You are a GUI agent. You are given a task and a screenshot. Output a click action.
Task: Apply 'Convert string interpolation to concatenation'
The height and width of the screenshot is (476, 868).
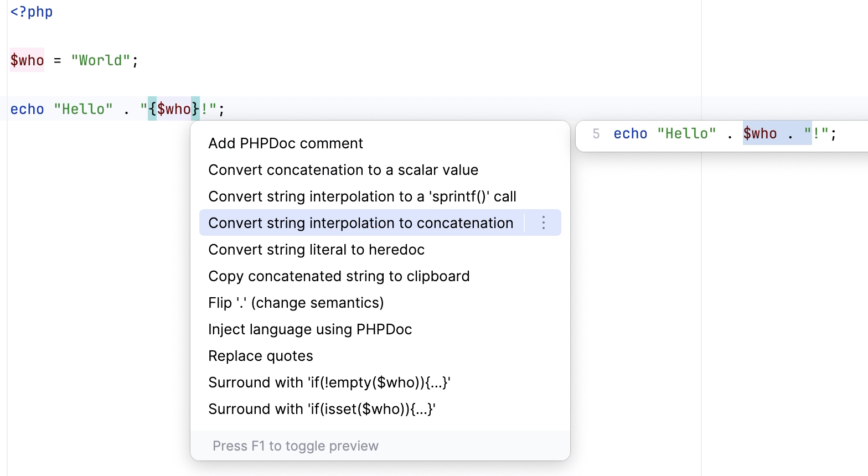[x=360, y=223]
